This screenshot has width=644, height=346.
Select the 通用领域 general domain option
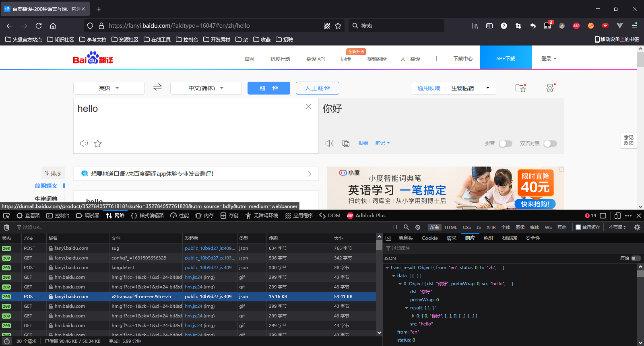[429, 88]
